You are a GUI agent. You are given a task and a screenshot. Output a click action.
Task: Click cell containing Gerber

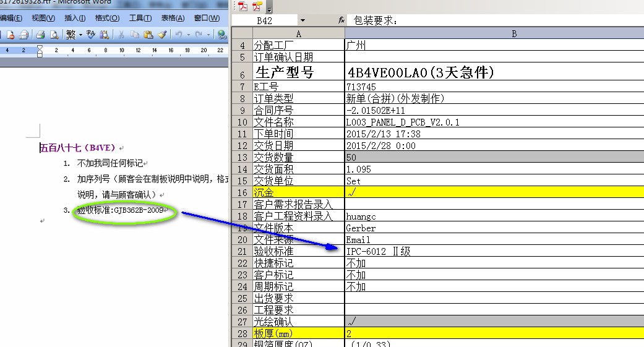(494, 228)
